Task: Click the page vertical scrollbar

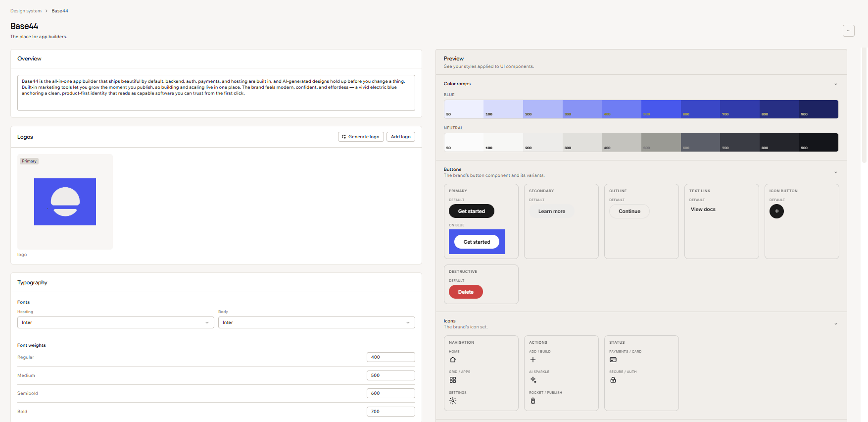Action: [x=865, y=105]
